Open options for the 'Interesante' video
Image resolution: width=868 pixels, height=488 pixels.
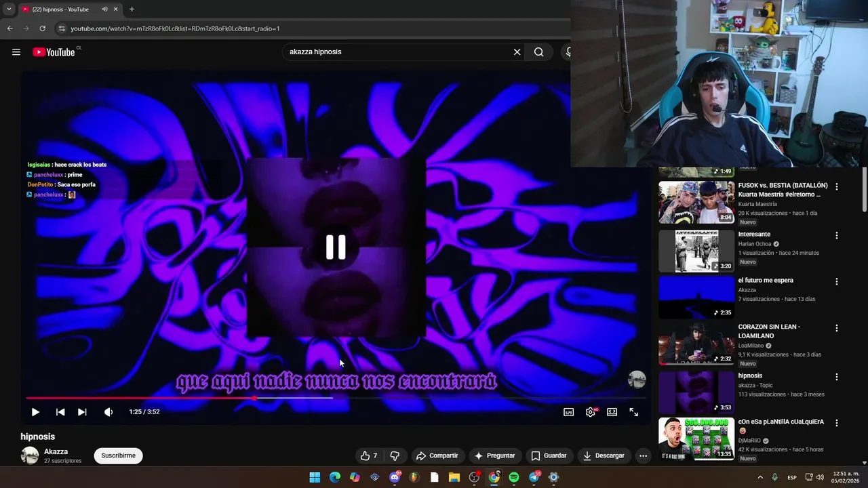[836, 235]
